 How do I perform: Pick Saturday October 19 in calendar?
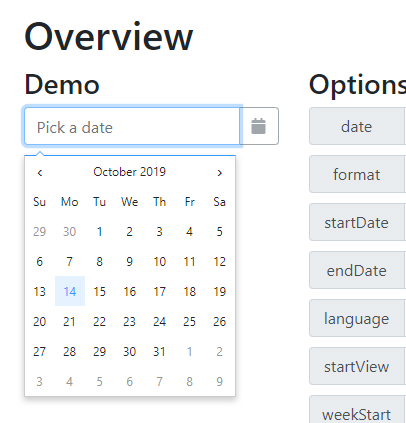click(219, 291)
